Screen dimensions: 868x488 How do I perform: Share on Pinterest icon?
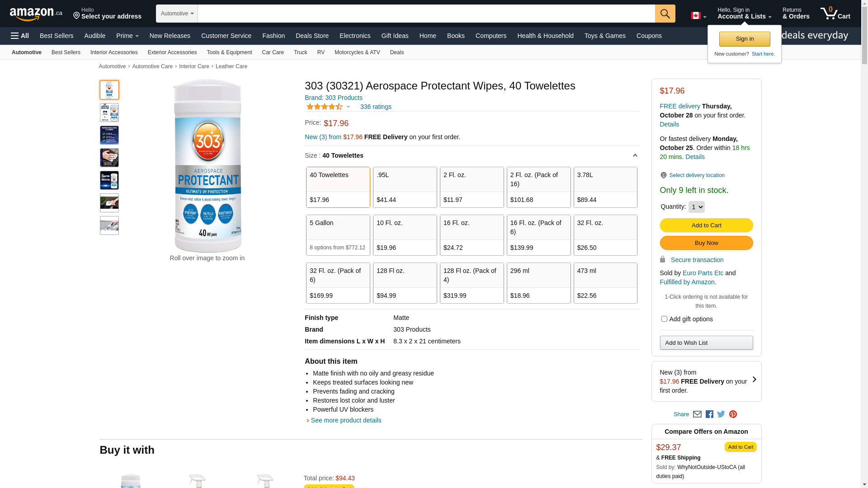[x=733, y=414]
